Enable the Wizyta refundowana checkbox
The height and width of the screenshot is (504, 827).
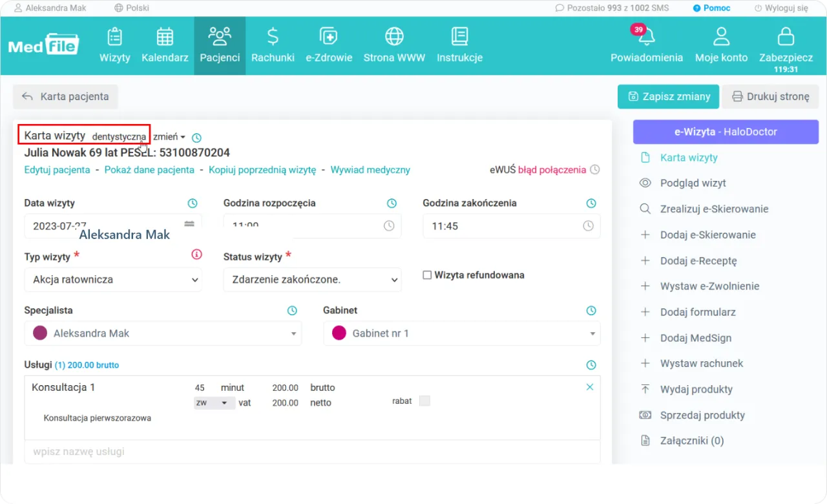[x=427, y=275]
